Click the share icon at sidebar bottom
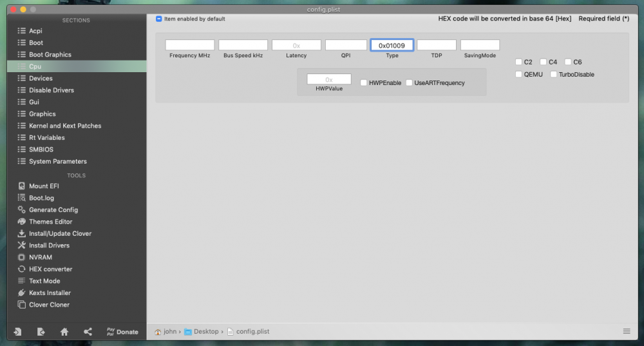644x346 pixels. click(x=88, y=332)
